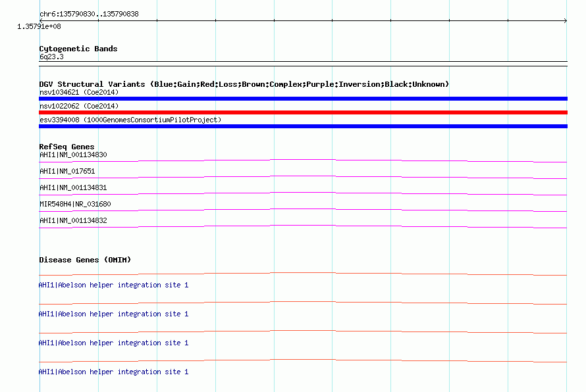Image resolution: width=586 pixels, height=392 pixels.
Task: Click the AHI1|NM_001134830 gene label
Action: [73, 155]
